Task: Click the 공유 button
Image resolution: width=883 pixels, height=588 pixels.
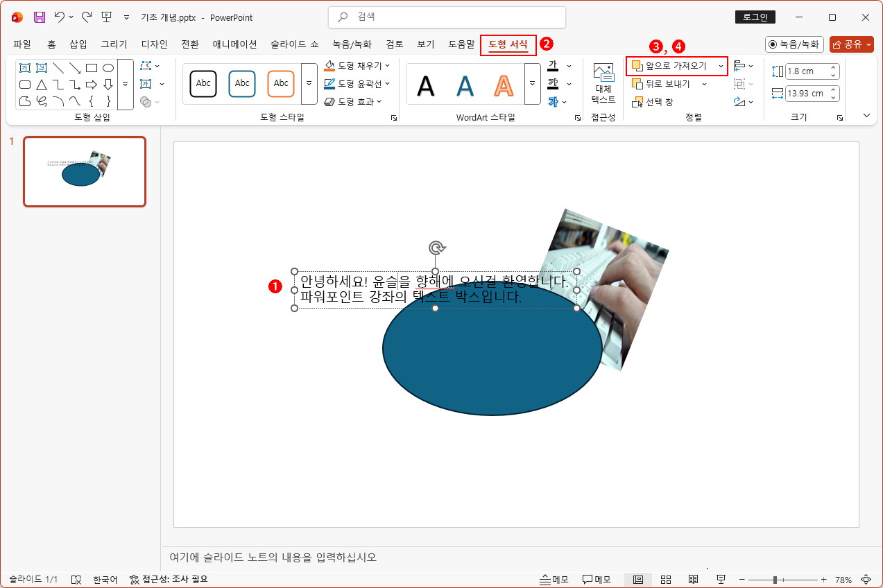Action: (x=850, y=43)
